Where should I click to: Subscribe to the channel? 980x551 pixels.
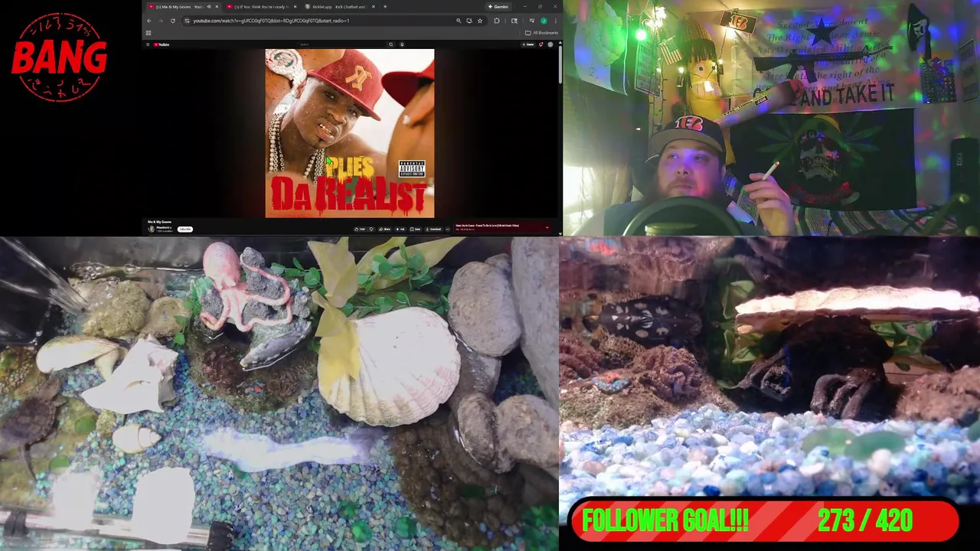[185, 229]
